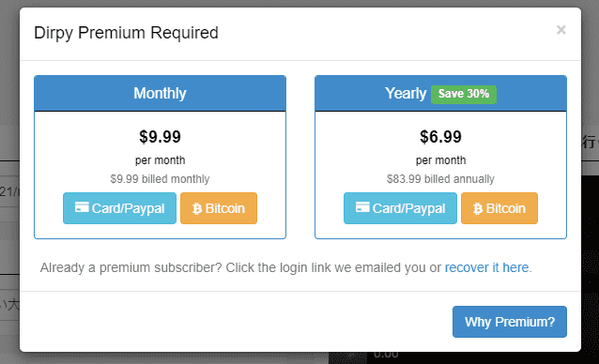The width and height of the screenshot is (599, 364).
Task: Choose Bitcoin for the Monthly plan
Action: click(x=219, y=208)
